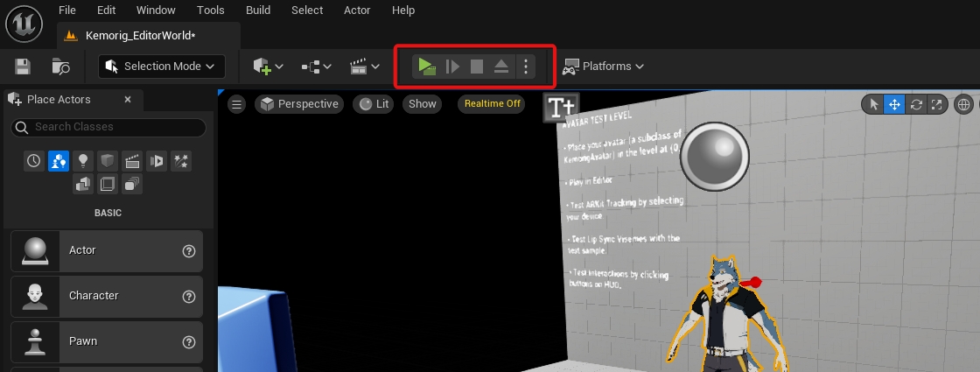Enable the Scale transform tool in viewport
This screenshot has height=372, width=980.
(937, 104)
